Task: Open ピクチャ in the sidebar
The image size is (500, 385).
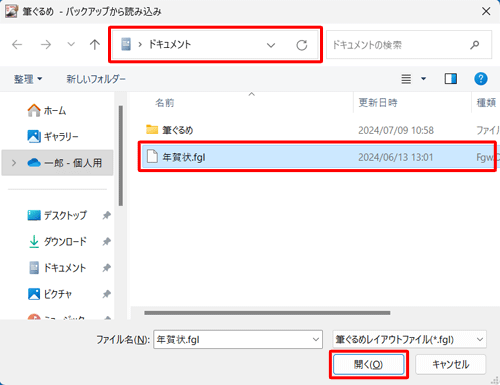Action: [x=50, y=294]
